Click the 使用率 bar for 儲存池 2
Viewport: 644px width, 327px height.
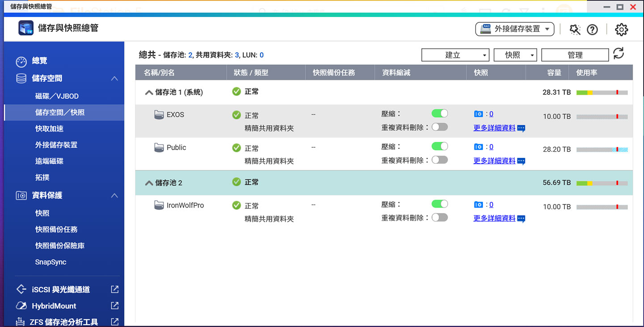coord(602,182)
